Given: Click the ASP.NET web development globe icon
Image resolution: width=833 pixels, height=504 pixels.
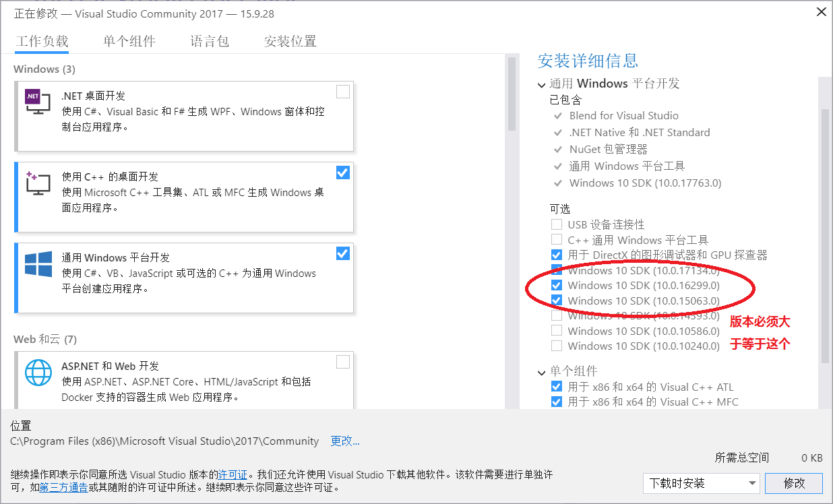Looking at the screenshot, I should coord(38,373).
